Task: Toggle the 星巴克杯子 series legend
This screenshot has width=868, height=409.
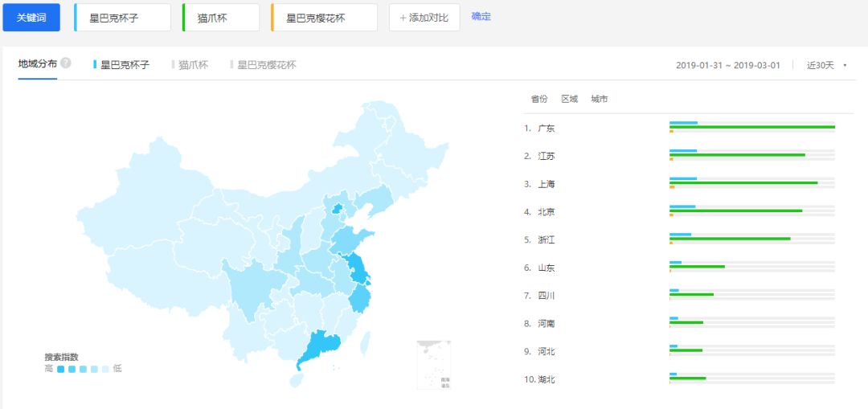Action: tap(122, 65)
